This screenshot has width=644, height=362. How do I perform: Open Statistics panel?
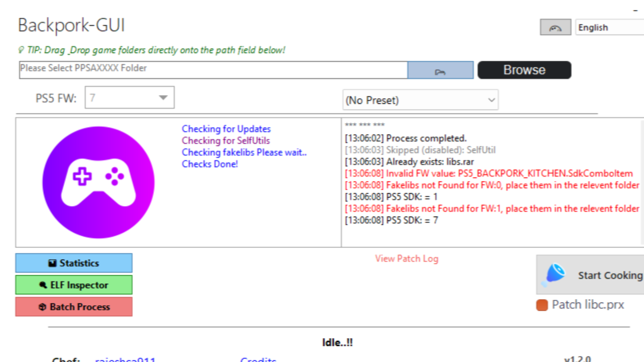tap(74, 263)
